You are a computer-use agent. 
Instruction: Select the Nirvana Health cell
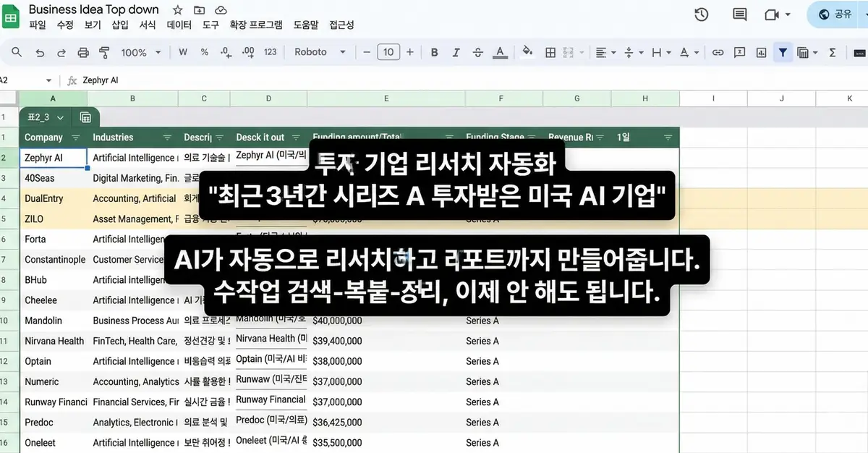[x=53, y=341]
